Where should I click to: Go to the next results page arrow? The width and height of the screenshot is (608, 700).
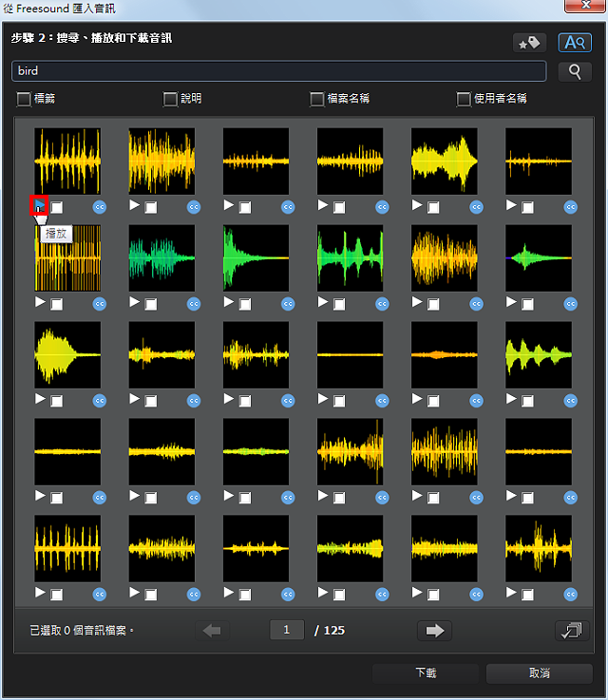point(434,631)
